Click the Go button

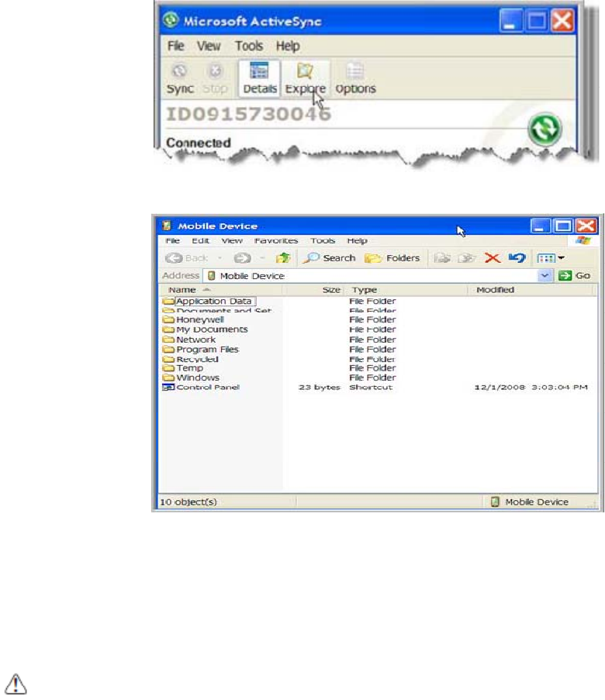(x=575, y=276)
